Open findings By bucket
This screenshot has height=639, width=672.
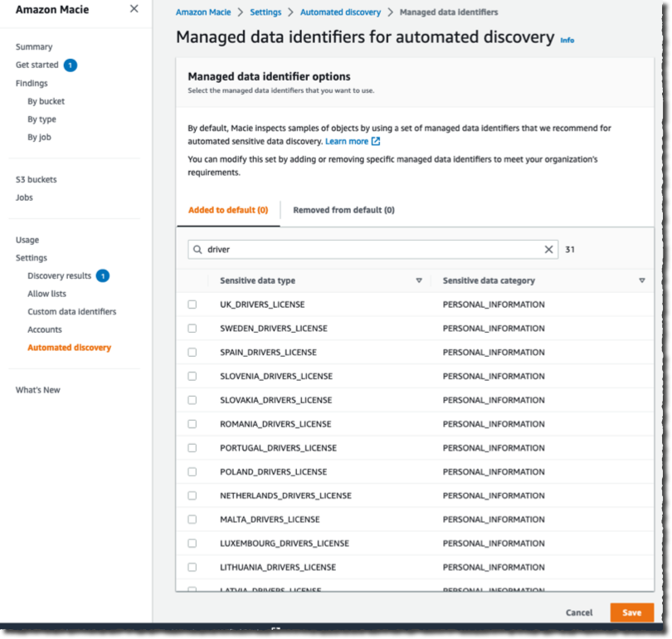point(46,101)
